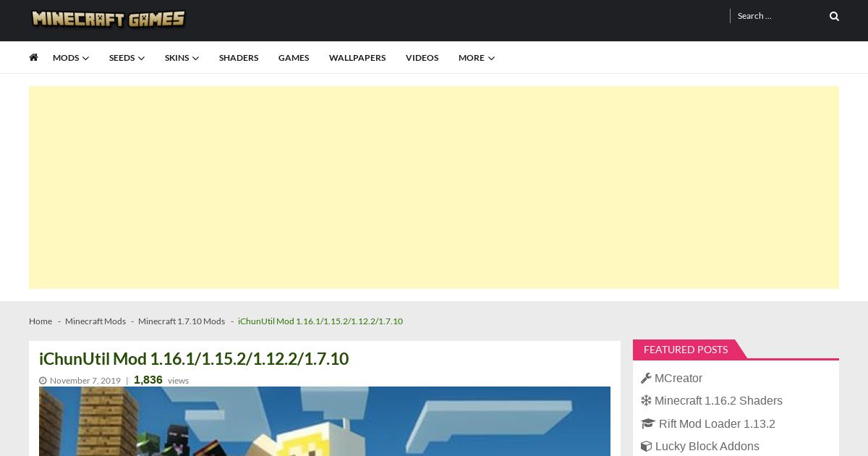
Task: Open Minecraft 1.7.10 Mods breadcrumb link
Action: [182, 321]
